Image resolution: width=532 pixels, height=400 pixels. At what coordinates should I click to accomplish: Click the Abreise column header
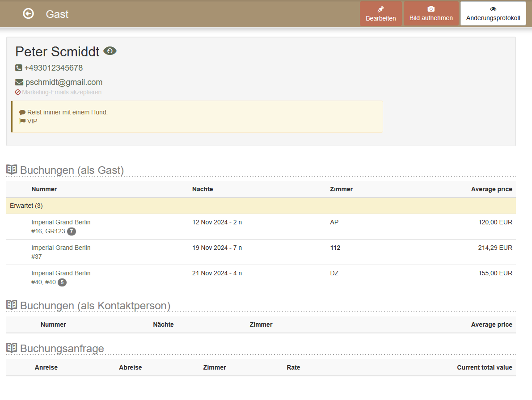point(130,367)
